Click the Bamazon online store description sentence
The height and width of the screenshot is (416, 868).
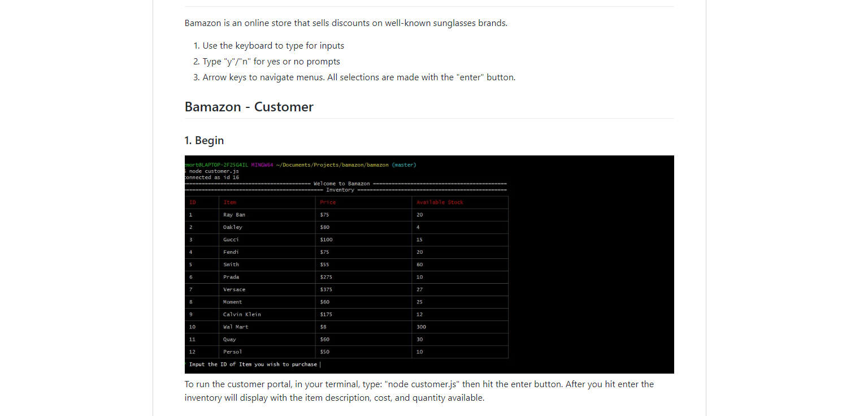click(x=346, y=23)
